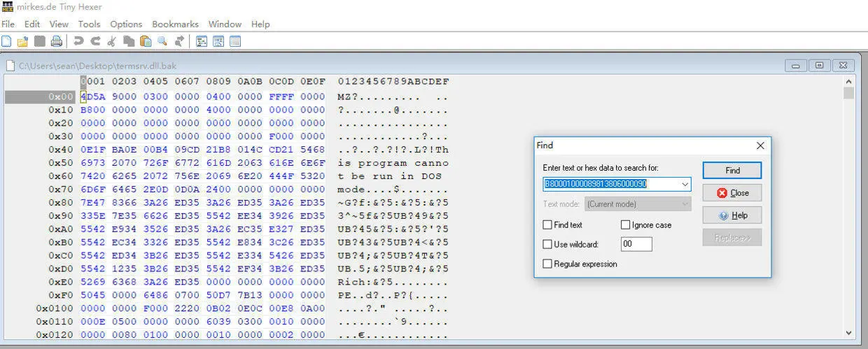
Task: Click the first window-layout toolbar icon
Action: pyautogui.click(x=202, y=41)
